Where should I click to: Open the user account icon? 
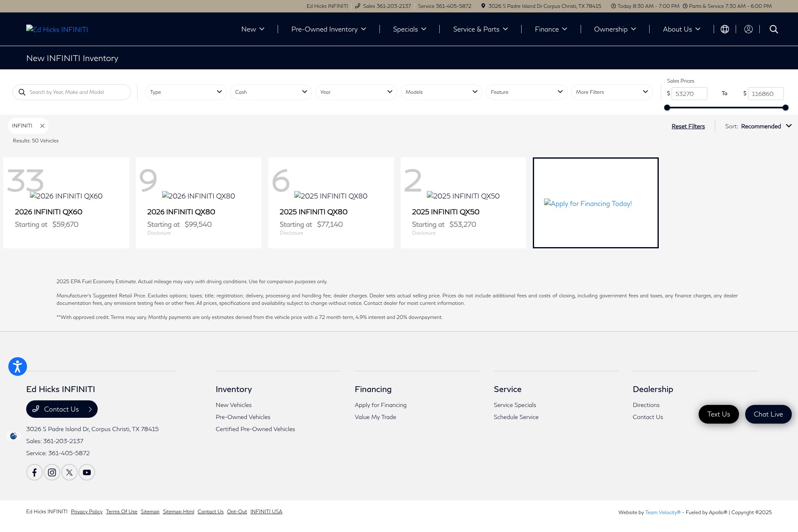749,29
